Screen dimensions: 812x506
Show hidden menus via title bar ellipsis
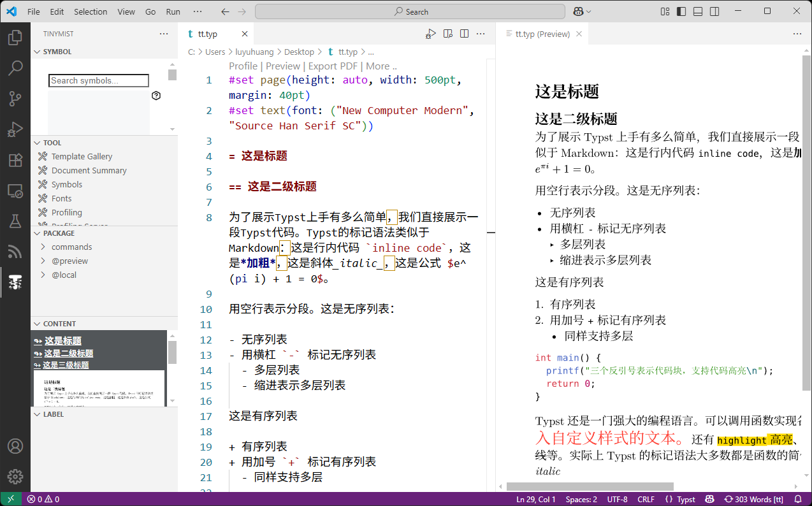coord(198,11)
